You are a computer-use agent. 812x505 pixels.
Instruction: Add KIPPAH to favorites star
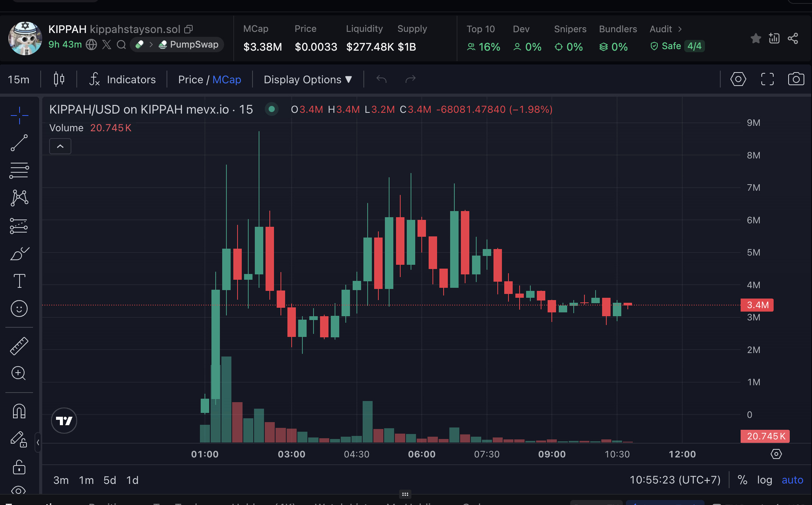pos(756,38)
